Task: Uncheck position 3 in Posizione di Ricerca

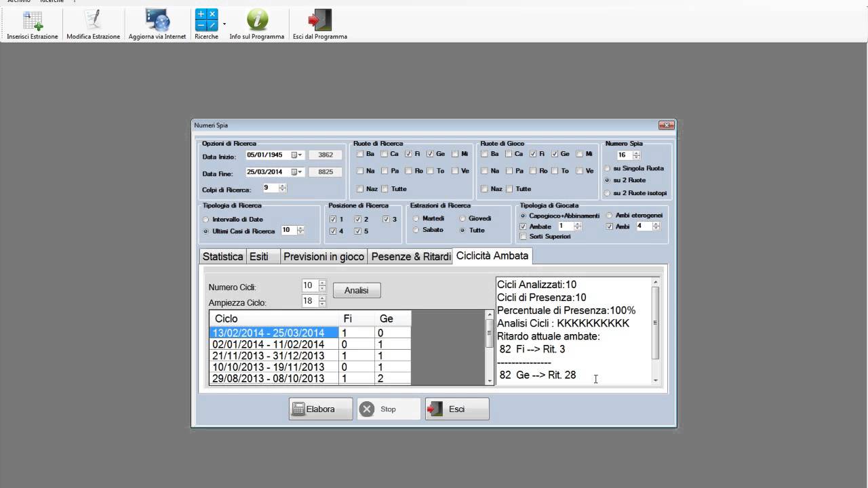Action: 386,219
